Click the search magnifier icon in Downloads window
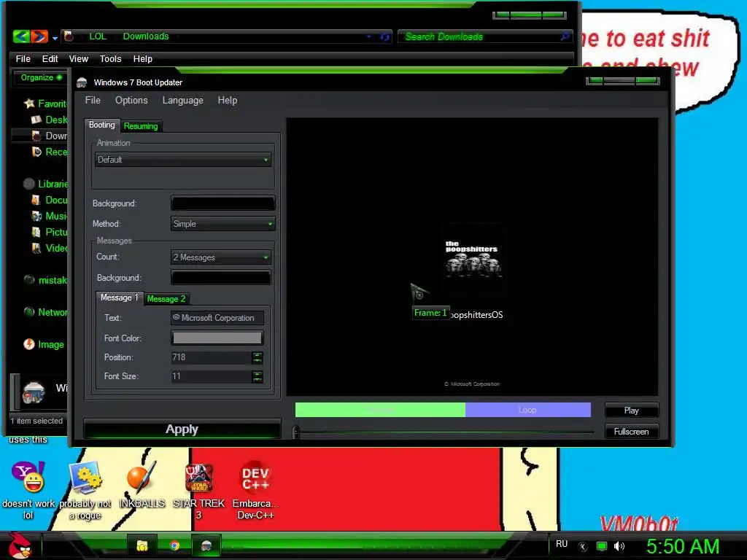Screen dimensions: 747x560 565,36
